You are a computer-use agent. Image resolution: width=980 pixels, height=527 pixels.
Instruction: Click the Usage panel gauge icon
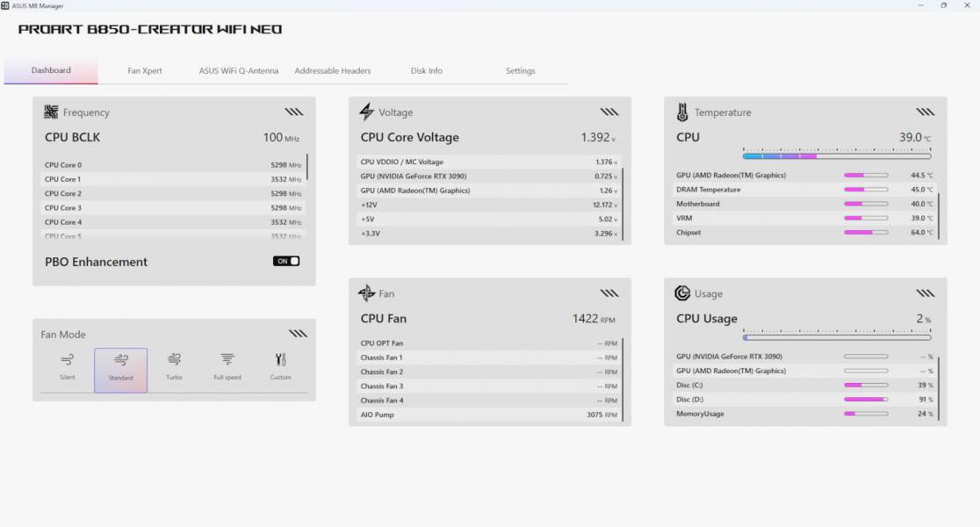tap(682, 293)
